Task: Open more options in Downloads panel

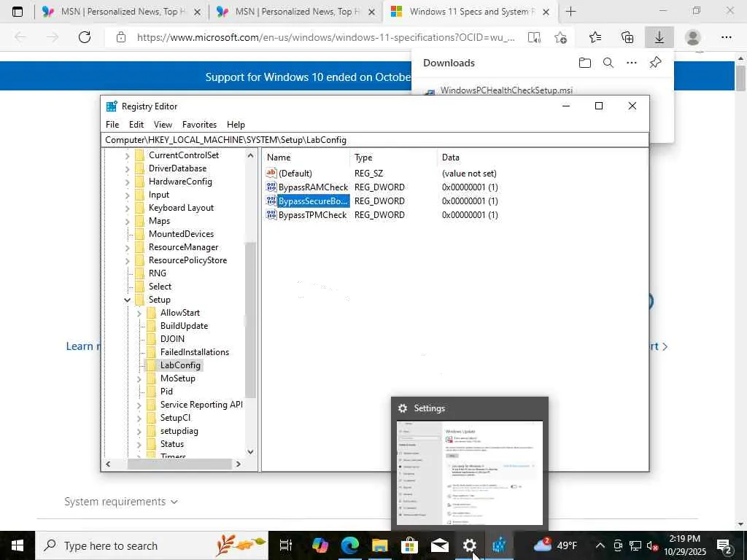Action: [632, 63]
